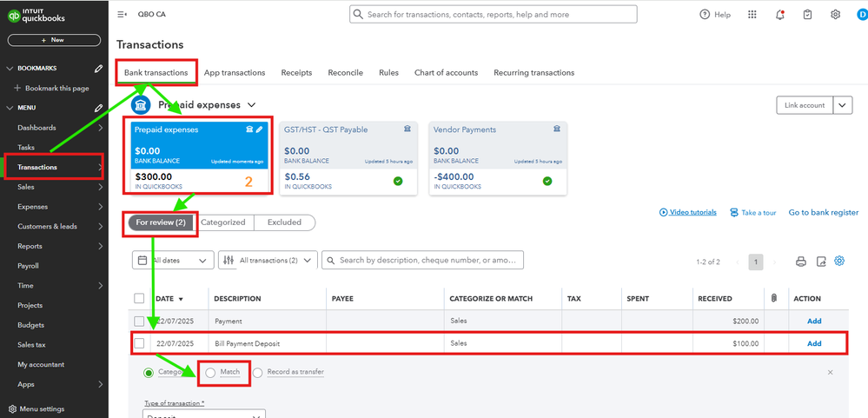Open Recurring transactions tab
This screenshot has height=418, width=868.
pyautogui.click(x=533, y=72)
